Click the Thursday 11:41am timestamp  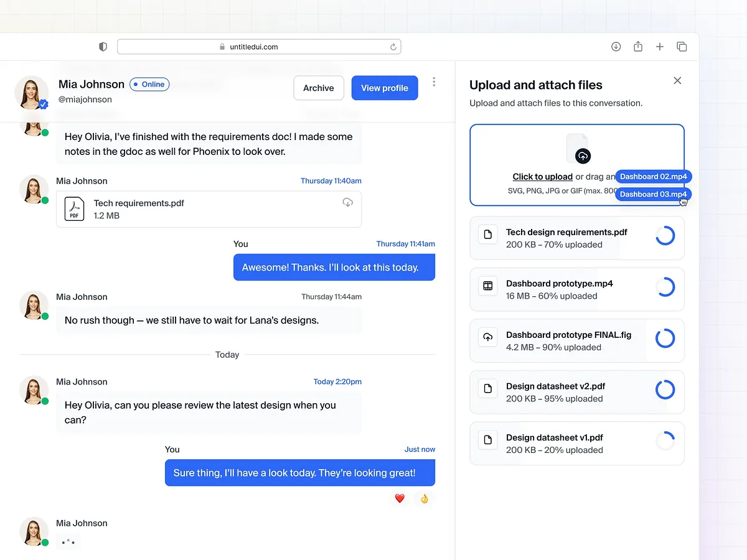(406, 244)
